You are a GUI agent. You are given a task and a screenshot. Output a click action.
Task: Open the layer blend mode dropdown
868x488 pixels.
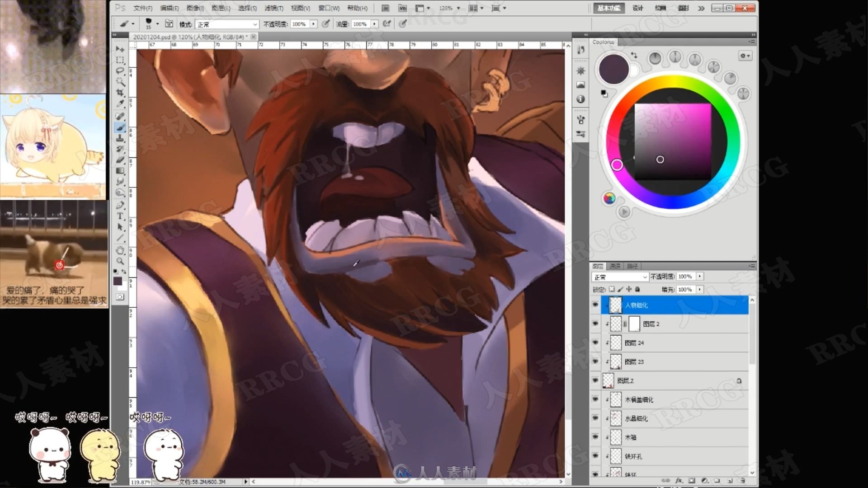620,277
